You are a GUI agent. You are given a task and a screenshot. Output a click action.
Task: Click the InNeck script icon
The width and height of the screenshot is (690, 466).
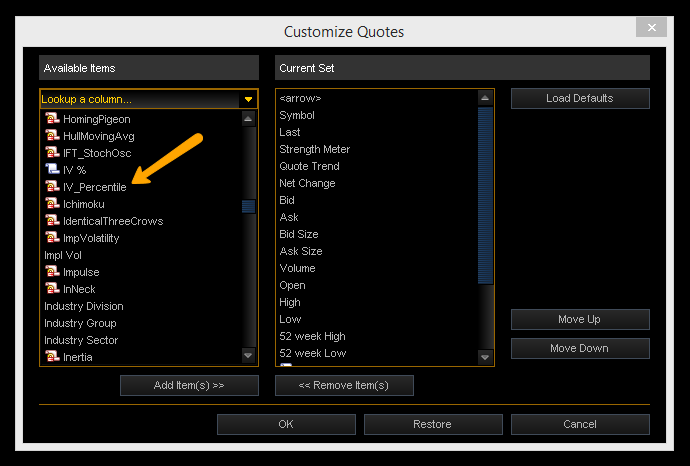52,289
